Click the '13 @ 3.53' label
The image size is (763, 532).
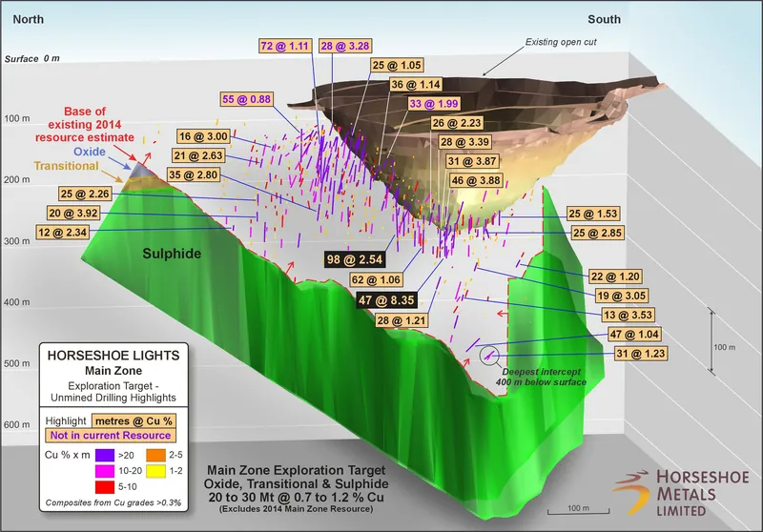pyautogui.click(x=628, y=315)
